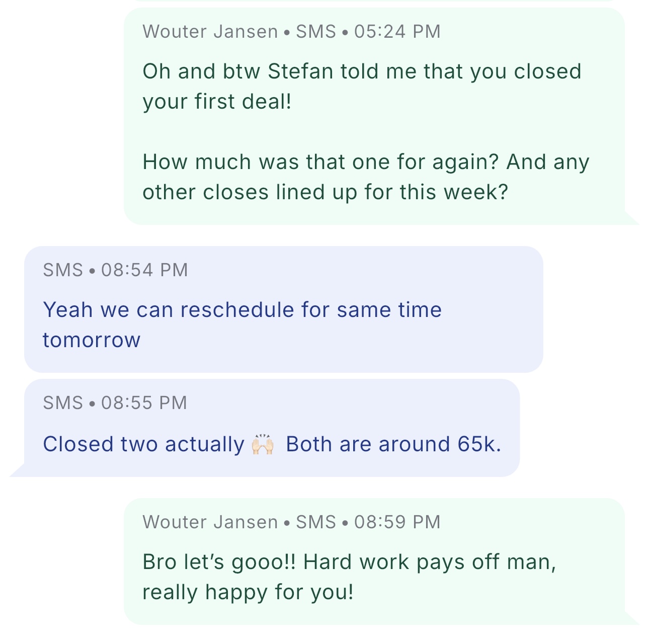649x644 pixels.
Task: Click the SMS label on the 08:59 PM message
Action: pyautogui.click(x=315, y=522)
